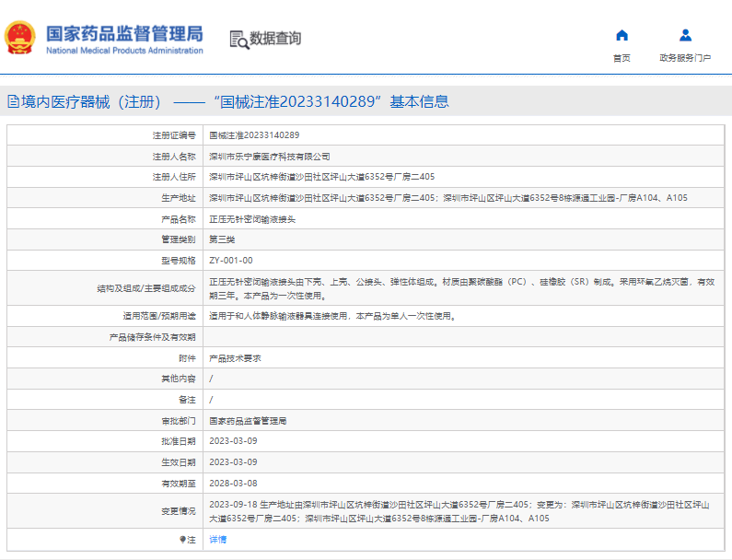Click the document icon beside 境内医疗器械
This screenshot has height=560, width=732.
[x=13, y=101]
